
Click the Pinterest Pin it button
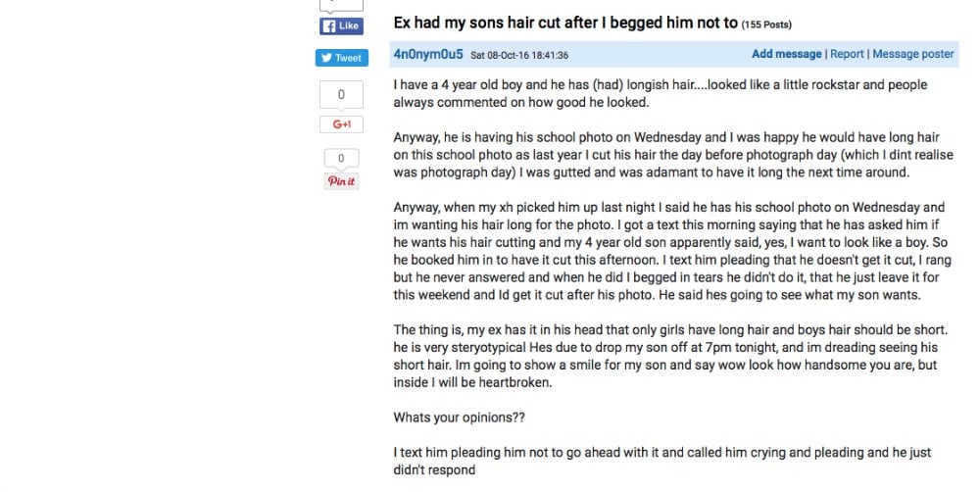(341, 181)
